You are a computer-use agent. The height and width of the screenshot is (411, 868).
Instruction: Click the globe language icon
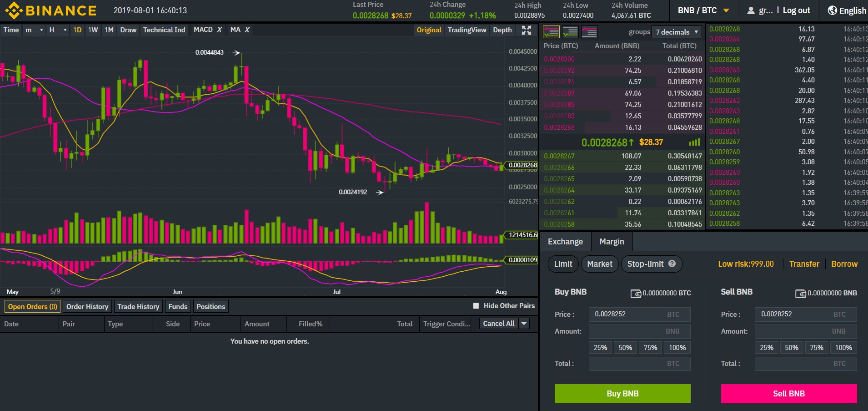click(832, 10)
